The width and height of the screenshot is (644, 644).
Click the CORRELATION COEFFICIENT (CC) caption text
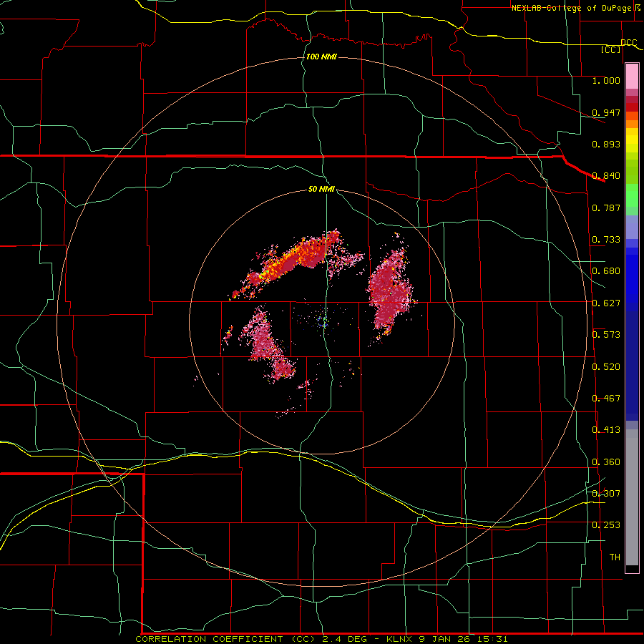tap(227, 639)
